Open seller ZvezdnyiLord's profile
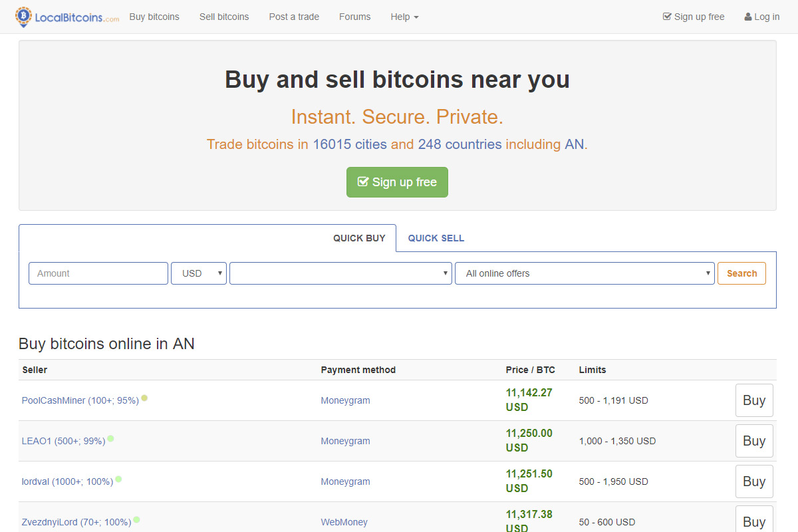The height and width of the screenshot is (532, 798). tap(76, 522)
